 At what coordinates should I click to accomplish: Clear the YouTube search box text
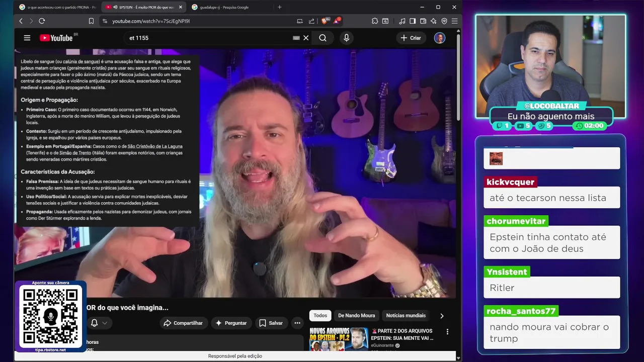[306, 38]
